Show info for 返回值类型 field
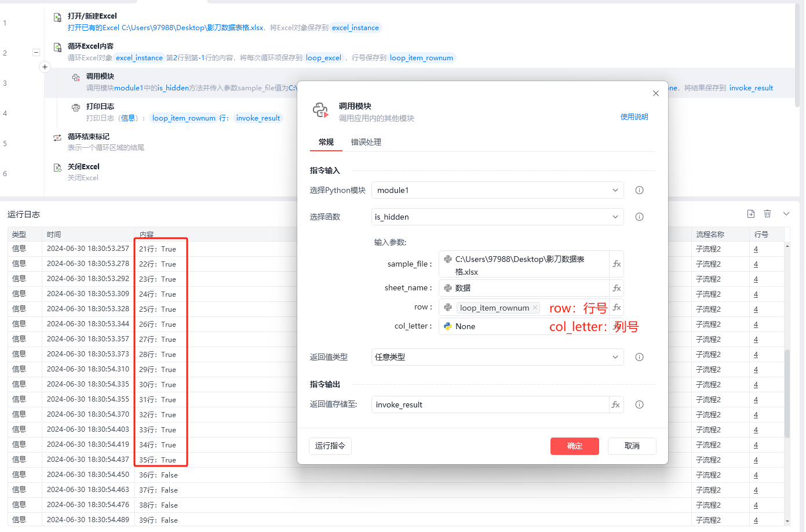 click(640, 357)
